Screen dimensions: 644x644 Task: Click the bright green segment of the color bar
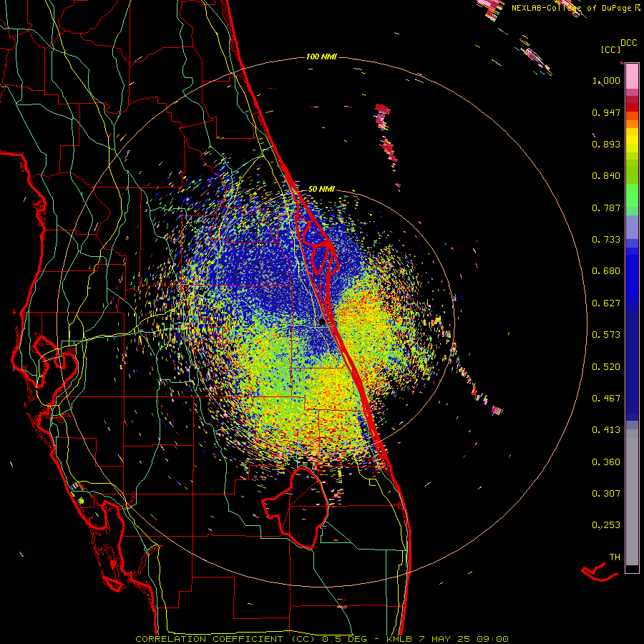[632, 195]
